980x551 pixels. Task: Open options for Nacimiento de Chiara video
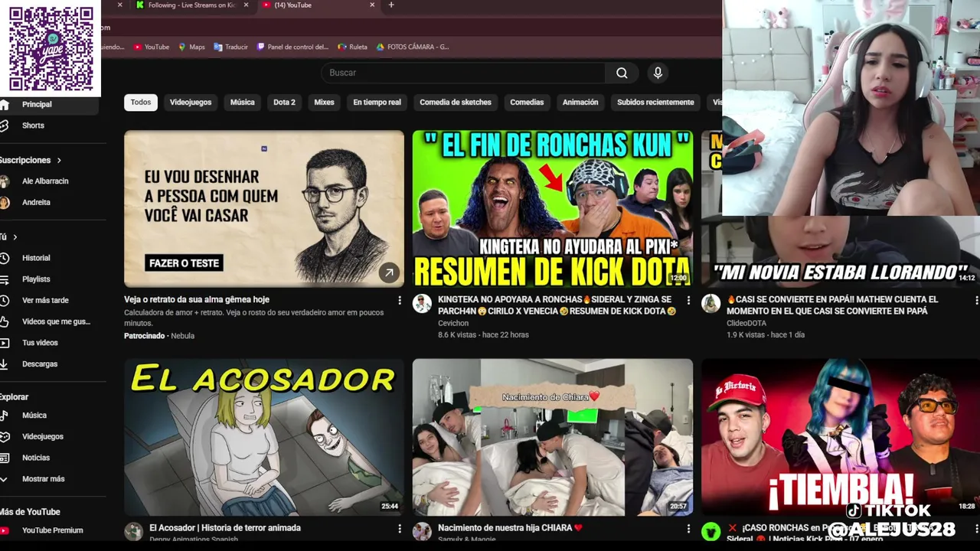(x=688, y=529)
